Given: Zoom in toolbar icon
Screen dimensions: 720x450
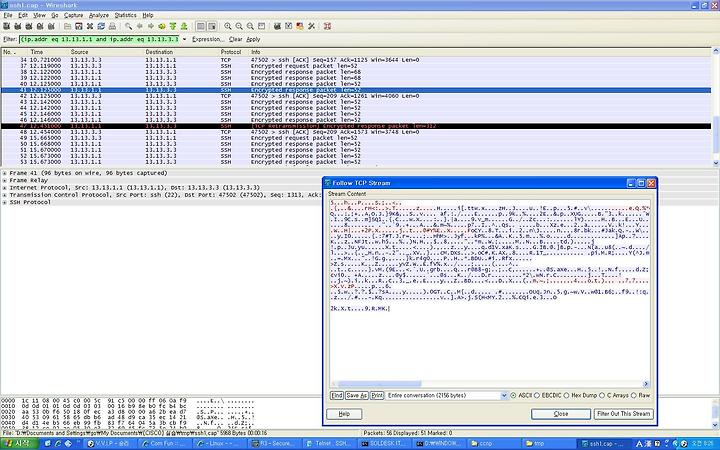Looking at the screenshot, I should coord(228,26).
